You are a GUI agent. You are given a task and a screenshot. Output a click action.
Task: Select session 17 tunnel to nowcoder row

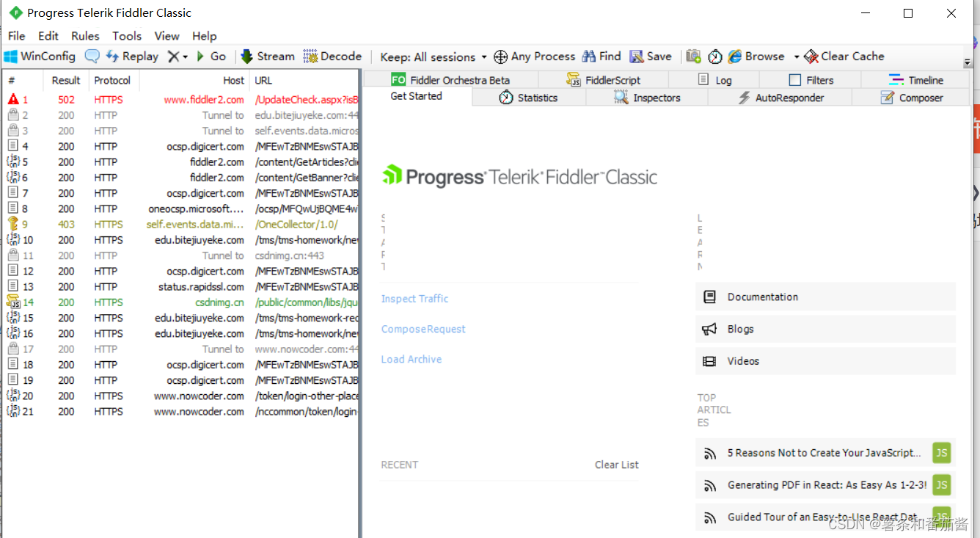pyautogui.click(x=180, y=349)
